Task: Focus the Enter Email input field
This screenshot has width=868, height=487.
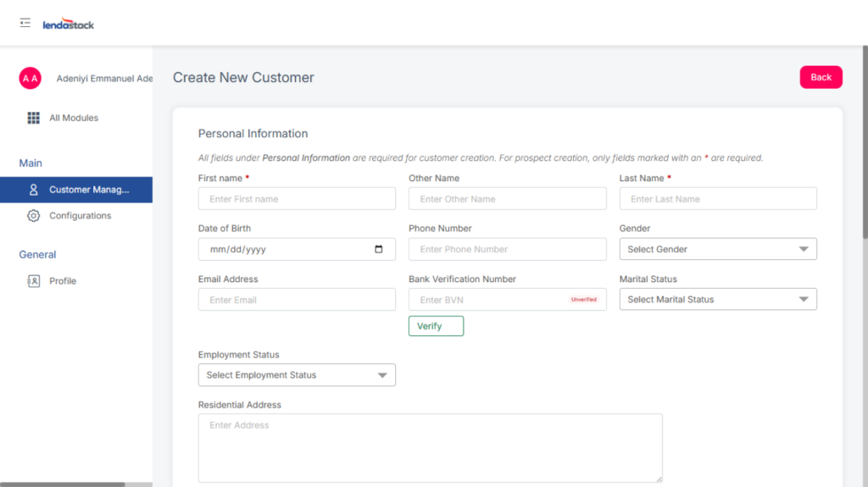Action: point(297,300)
